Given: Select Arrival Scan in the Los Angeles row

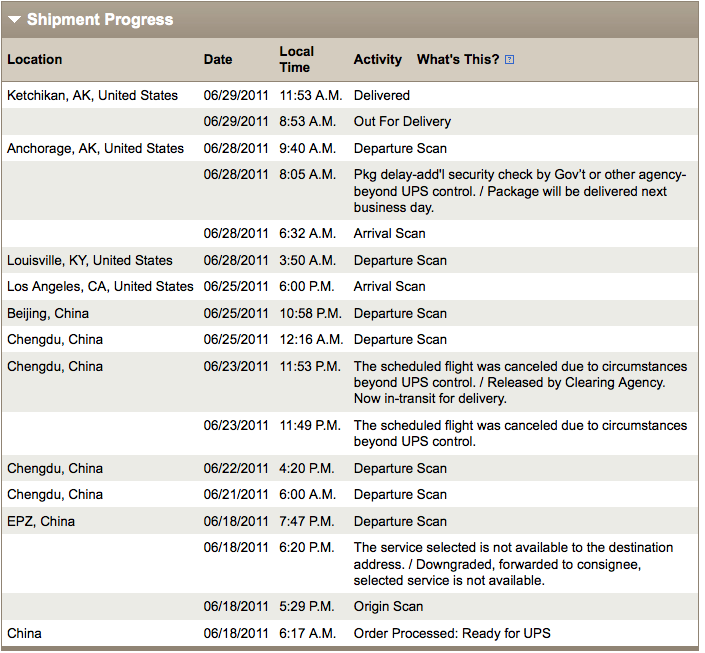Looking at the screenshot, I should click(x=389, y=286).
